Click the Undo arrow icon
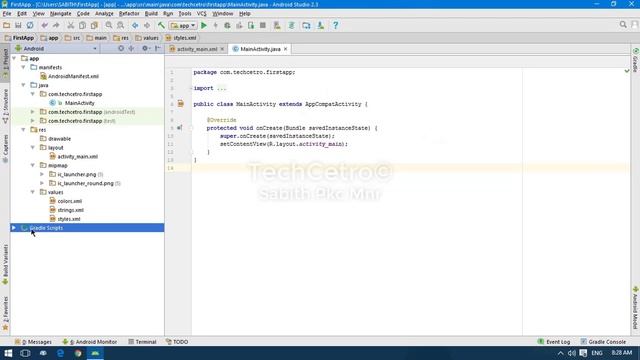This screenshot has width=640, height=360. click(44, 25)
